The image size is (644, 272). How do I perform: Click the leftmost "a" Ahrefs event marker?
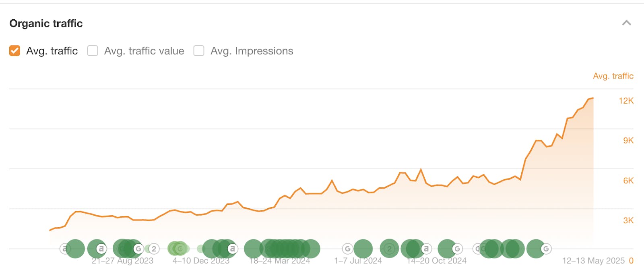pos(64,249)
